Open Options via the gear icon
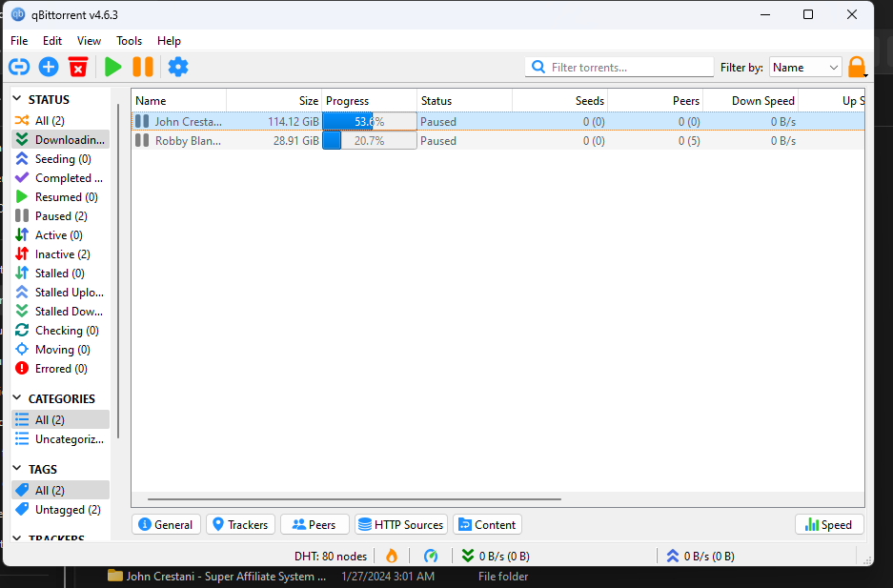This screenshot has height=588, width=893. pos(178,67)
